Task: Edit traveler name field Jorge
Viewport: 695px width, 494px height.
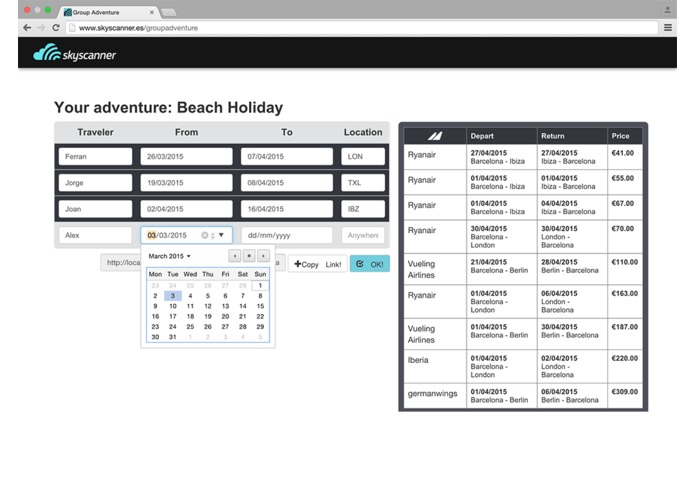Action: click(95, 183)
